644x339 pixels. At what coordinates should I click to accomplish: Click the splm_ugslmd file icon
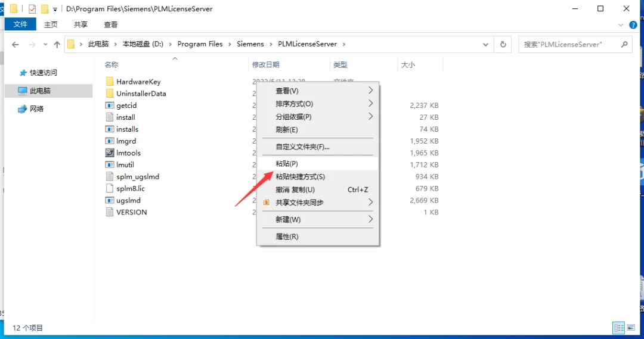109,176
